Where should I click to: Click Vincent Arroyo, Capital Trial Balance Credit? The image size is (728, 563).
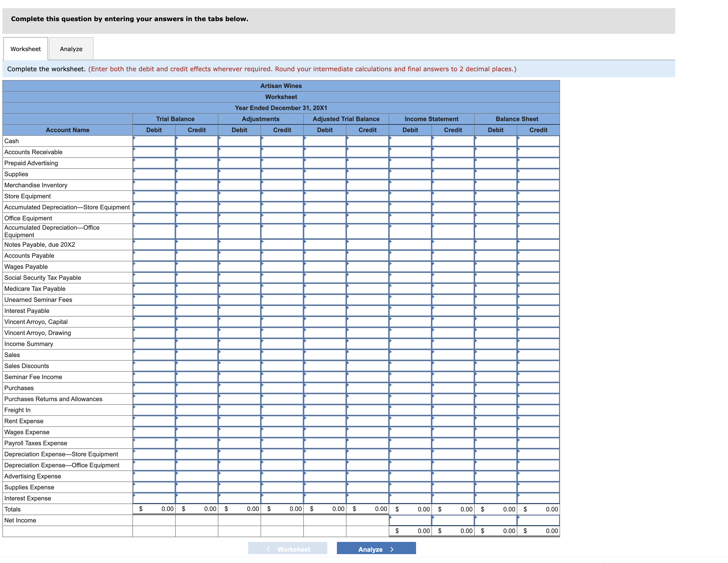(197, 322)
